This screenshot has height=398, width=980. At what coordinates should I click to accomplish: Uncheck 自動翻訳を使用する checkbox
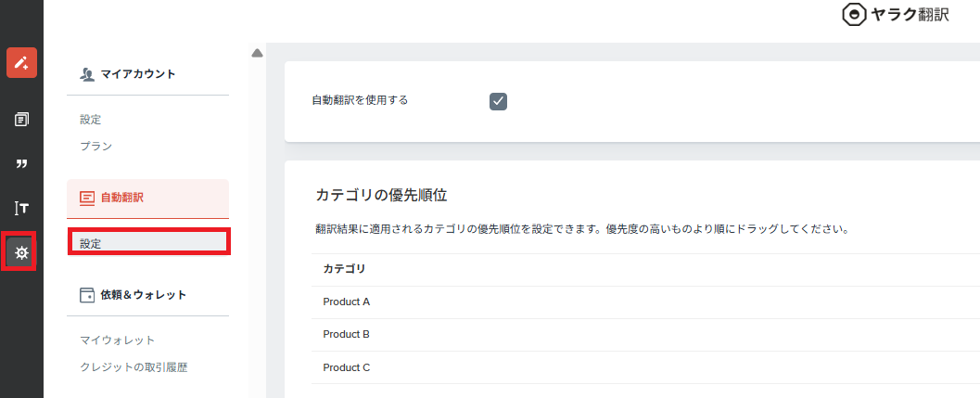(498, 101)
